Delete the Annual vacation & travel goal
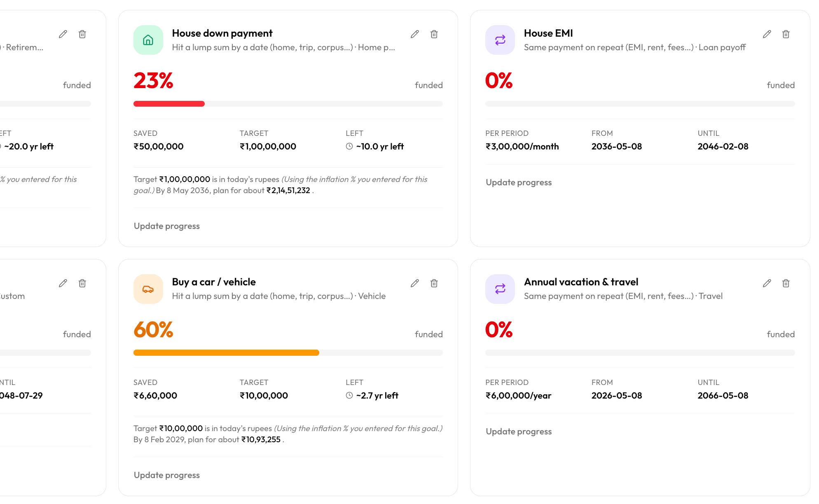Viewport: 819px width, 504px height. point(786,283)
